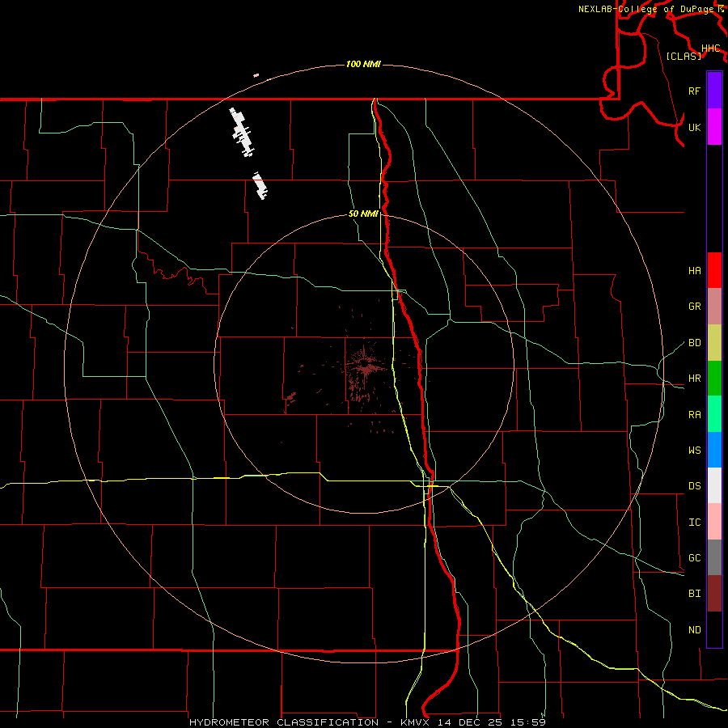The width and height of the screenshot is (728, 728).
Task: Click the UK magenta legend swatch
Action: pyautogui.click(x=714, y=127)
